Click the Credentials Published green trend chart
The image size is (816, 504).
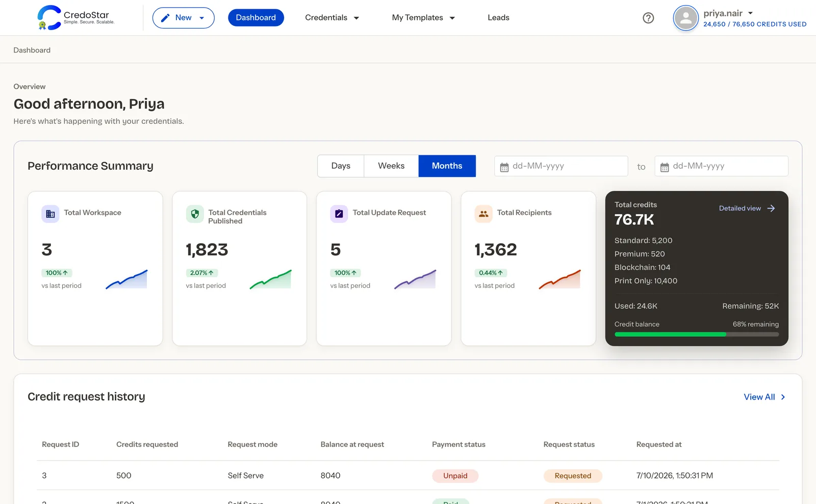271,279
